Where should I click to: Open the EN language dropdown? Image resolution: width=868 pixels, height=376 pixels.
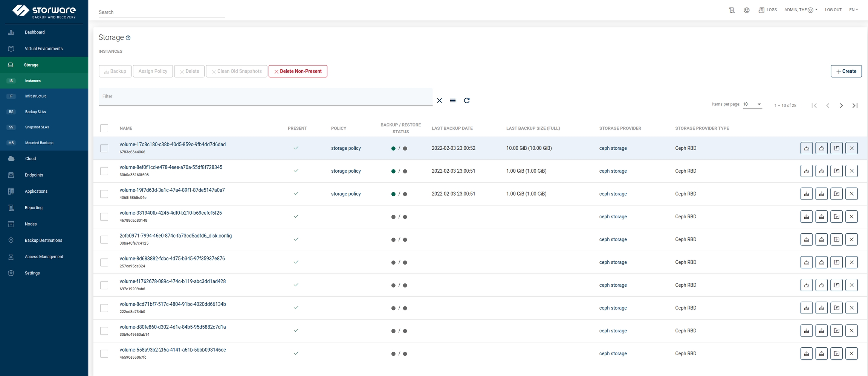853,10
